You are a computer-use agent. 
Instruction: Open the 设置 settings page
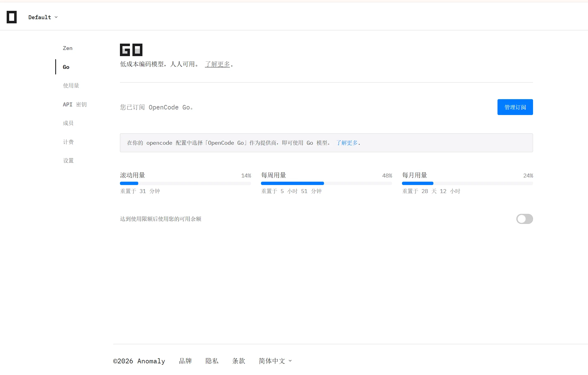(x=68, y=161)
